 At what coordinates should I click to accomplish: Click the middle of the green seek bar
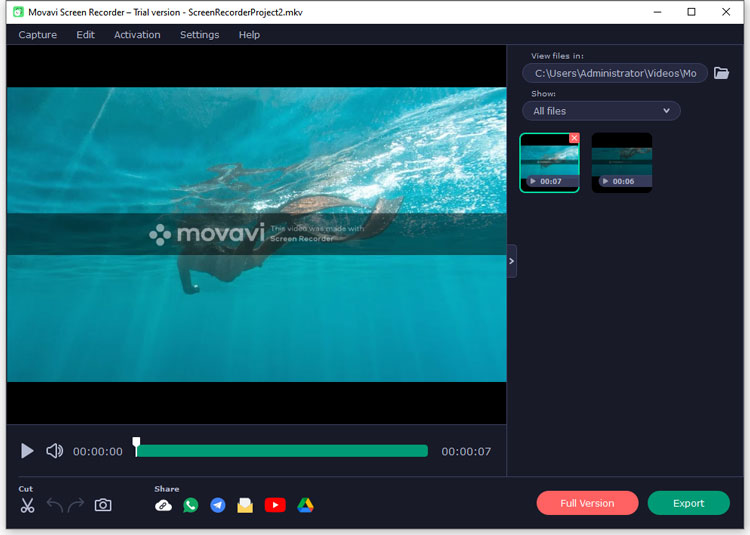(282, 451)
